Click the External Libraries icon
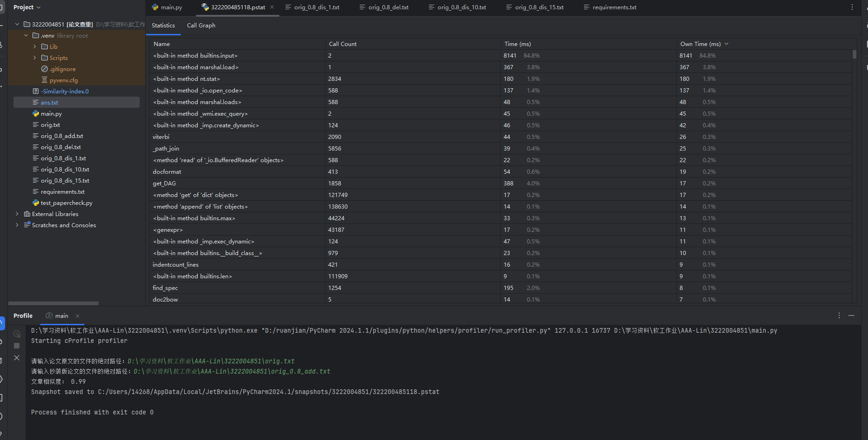Screen dimensions: 868x440 click(x=27, y=214)
